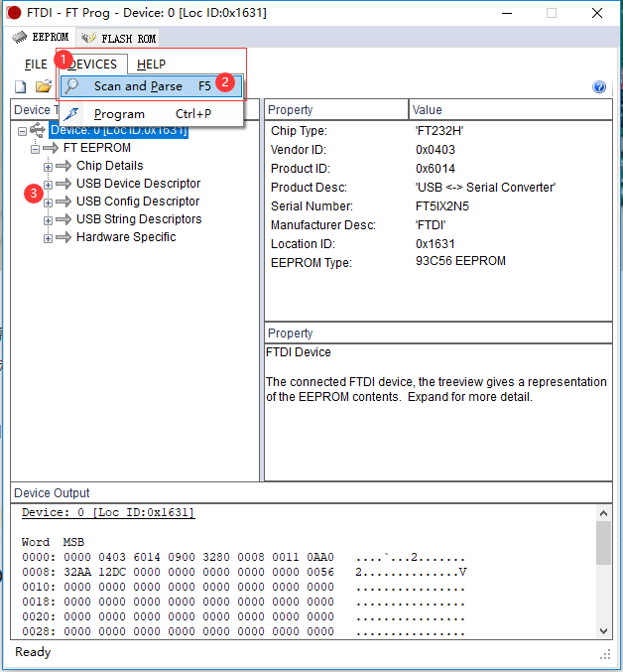Select USB Device Descriptor in tree

pos(138,184)
